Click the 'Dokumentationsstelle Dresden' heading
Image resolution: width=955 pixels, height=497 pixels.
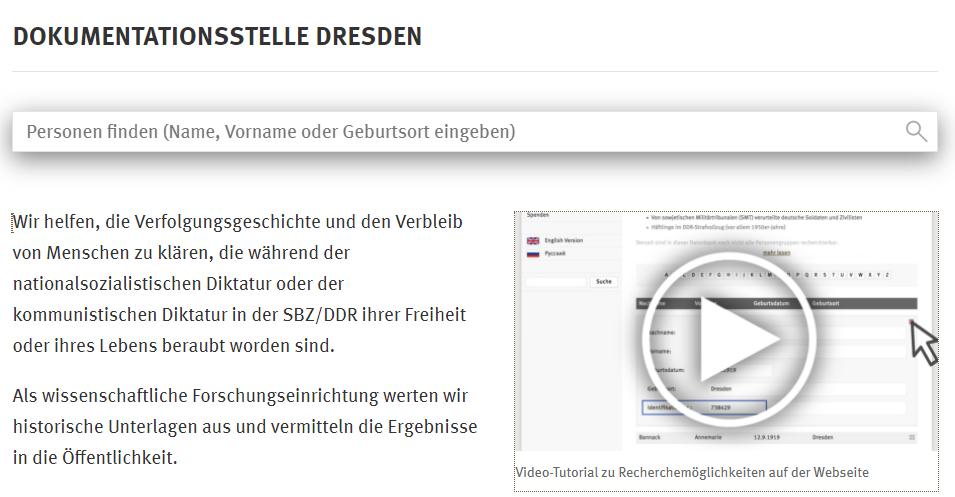pos(217,37)
